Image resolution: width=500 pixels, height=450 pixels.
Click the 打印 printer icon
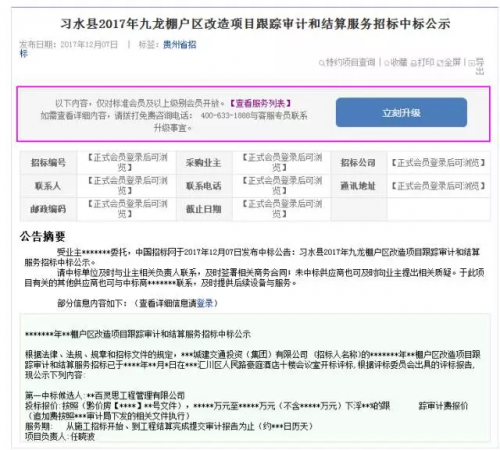tap(413, 63)
